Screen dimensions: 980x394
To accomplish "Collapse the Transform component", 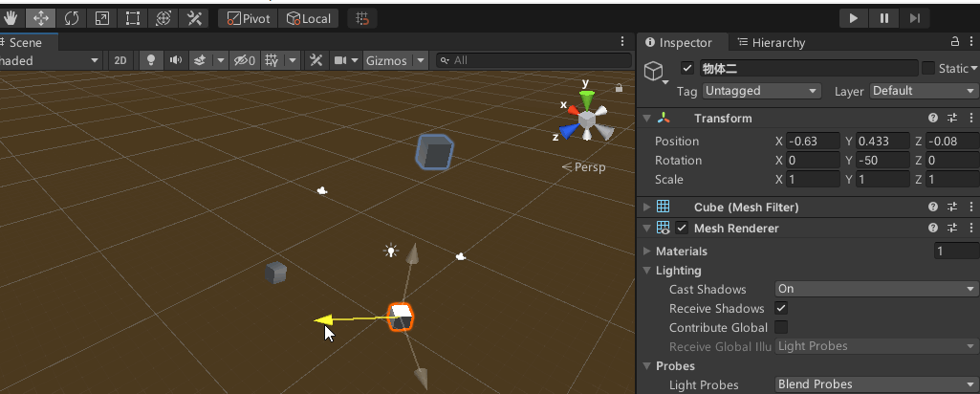I will pyautogui.click(x=647, y=119).
